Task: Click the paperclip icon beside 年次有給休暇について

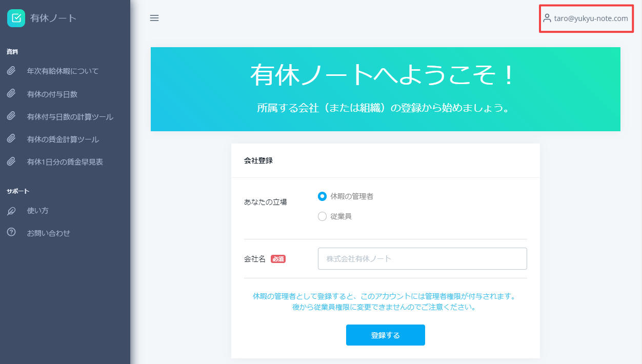Action: (11, 70)
